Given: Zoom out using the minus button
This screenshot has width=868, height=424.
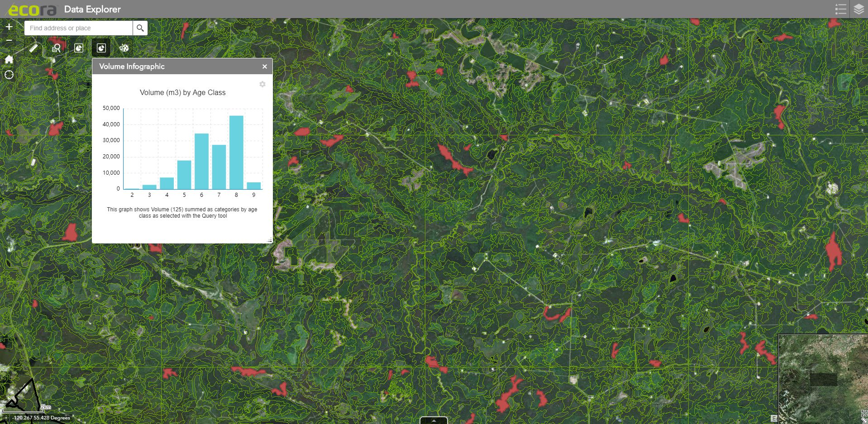Looking at the screenshot, I should point(8,40).
